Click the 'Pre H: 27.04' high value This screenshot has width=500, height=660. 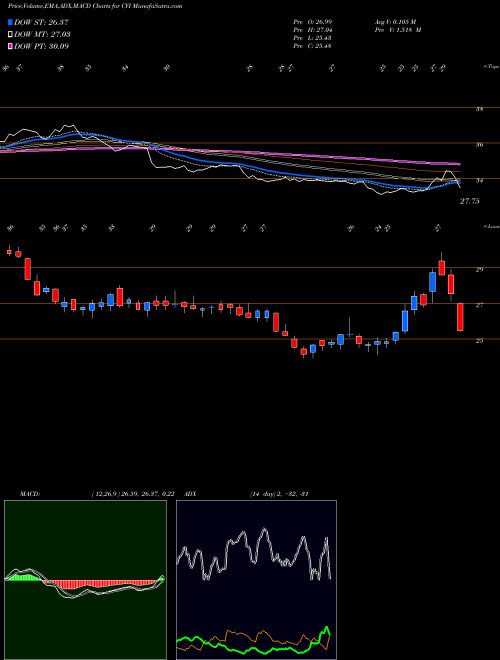(313, 30)
